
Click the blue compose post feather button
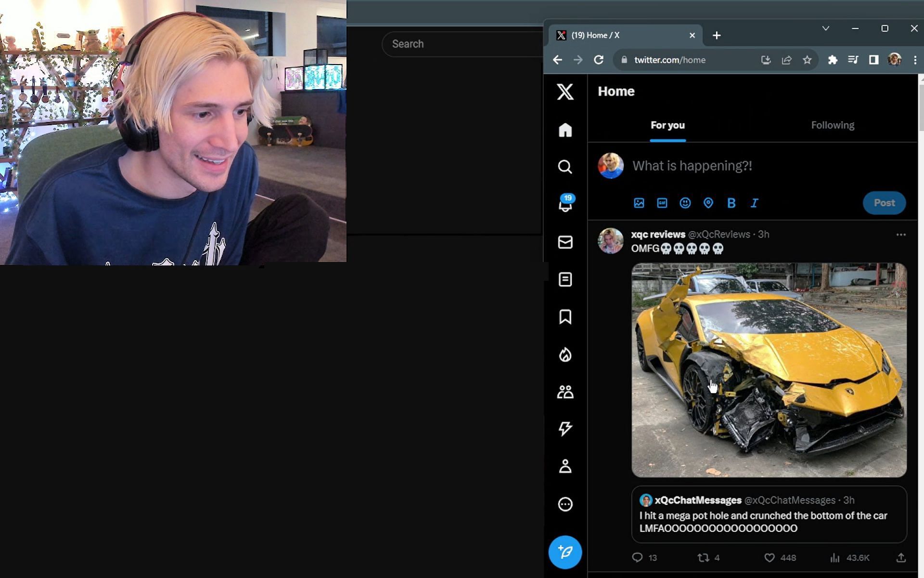point(565,552)
